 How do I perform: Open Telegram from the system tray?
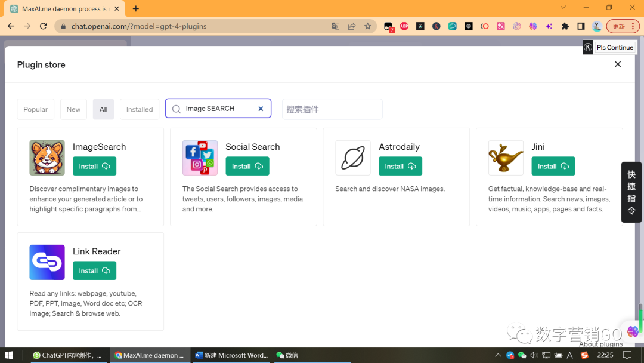(510, 355)
